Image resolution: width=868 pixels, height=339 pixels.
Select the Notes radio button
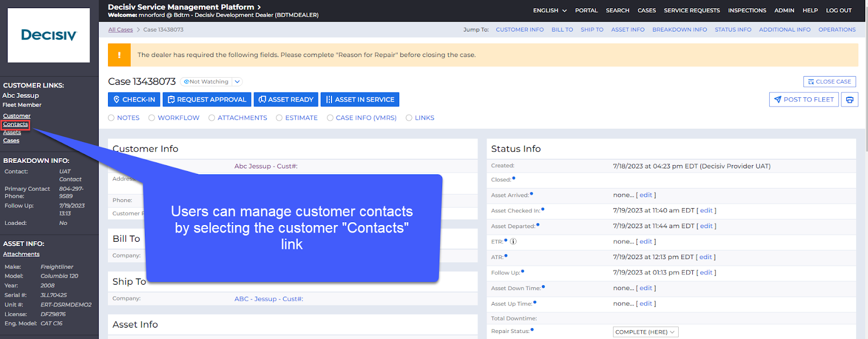(x=111, y=118)
